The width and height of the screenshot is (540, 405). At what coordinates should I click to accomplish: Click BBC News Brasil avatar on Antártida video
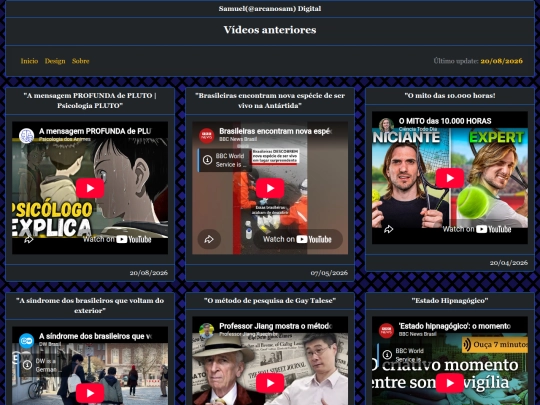click(207, 135)
